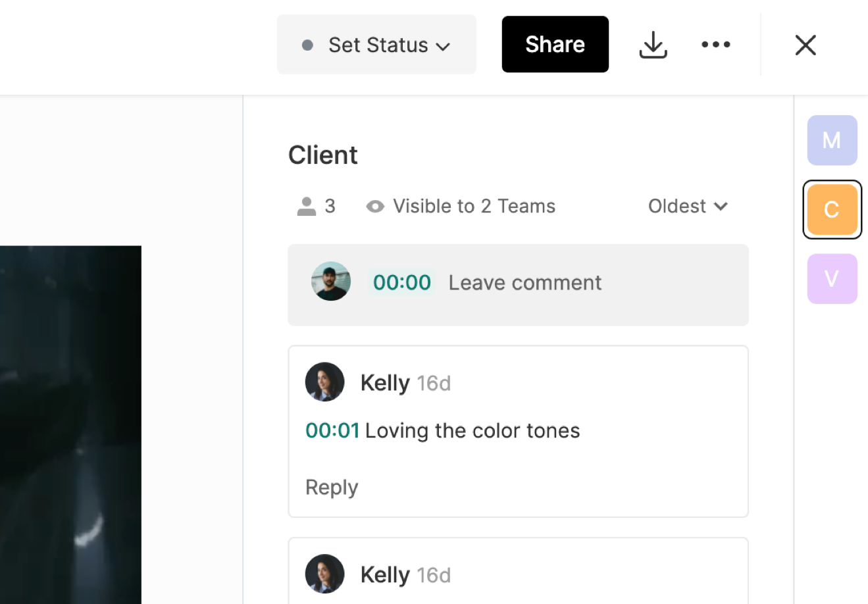
Task: Click the Share button
Action: [555, 45]
